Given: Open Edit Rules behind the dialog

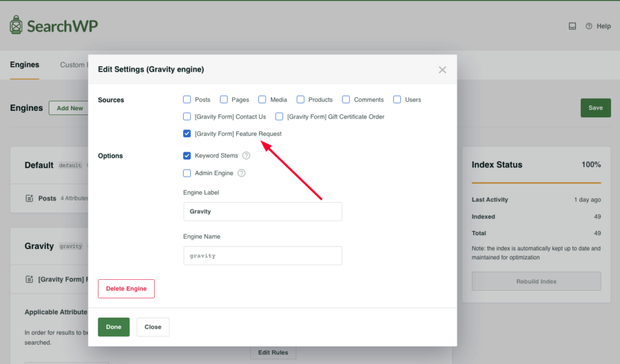Looking at the screenshot, I should pos(273,352).
